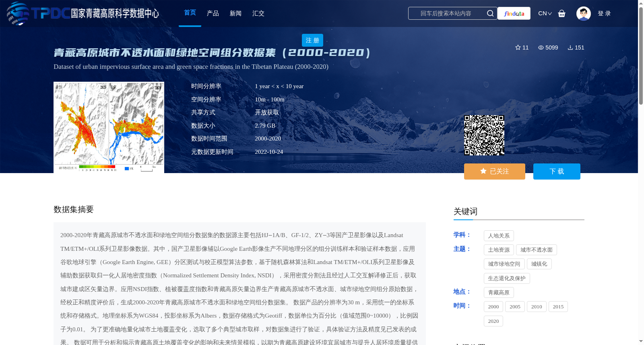
Task: Click the scrollbar down arrow
Action: pos(641,341)
